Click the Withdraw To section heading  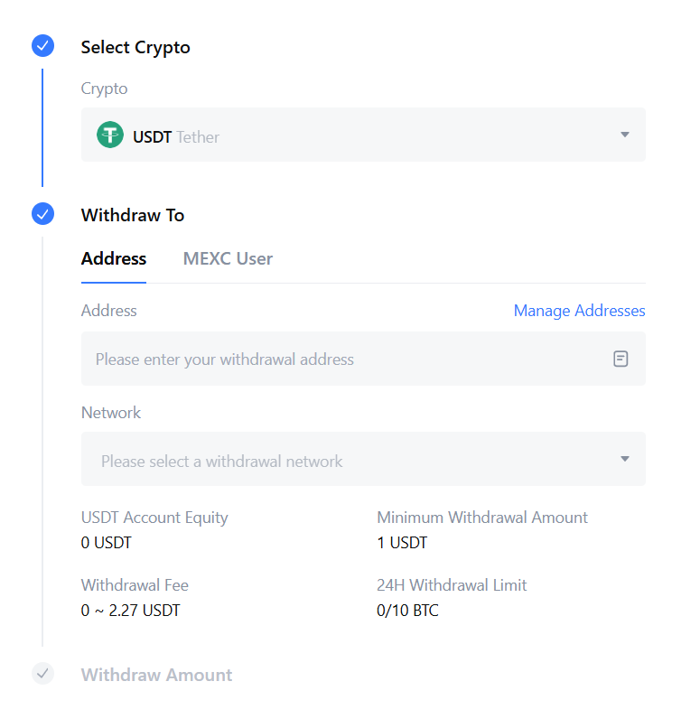(x=132, y=215)
